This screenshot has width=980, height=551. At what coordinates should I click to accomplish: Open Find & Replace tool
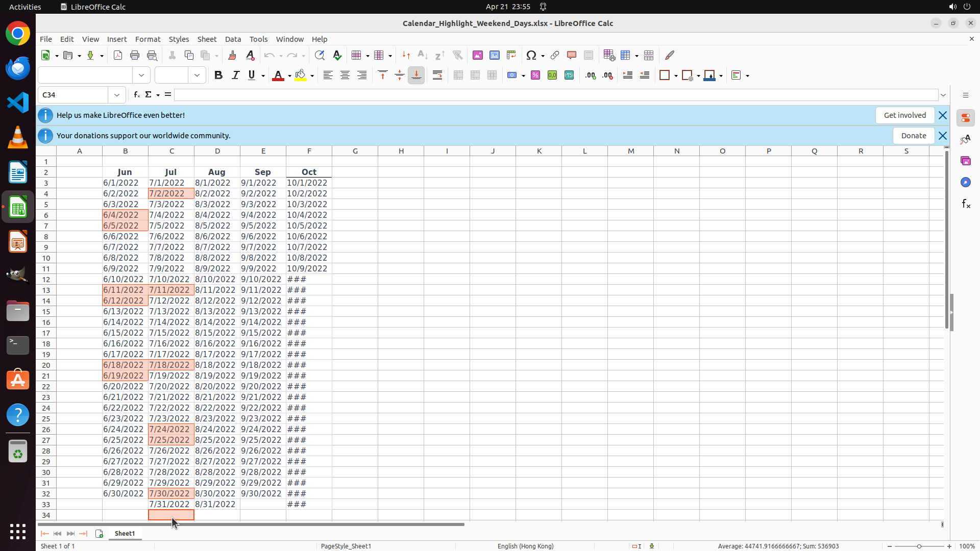[x=320, y=55]
